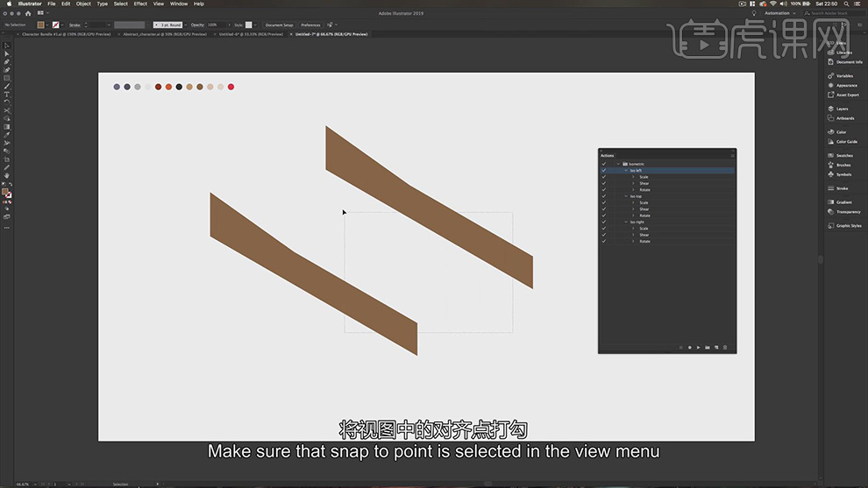
Task: Open the Edit Toolbar ellipsis
Action: click(7, 228)
